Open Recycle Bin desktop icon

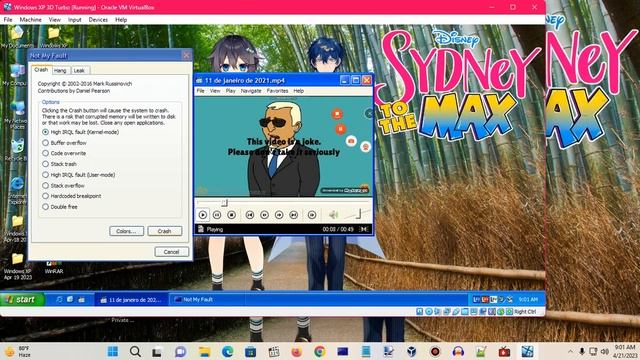coord(16,150)
